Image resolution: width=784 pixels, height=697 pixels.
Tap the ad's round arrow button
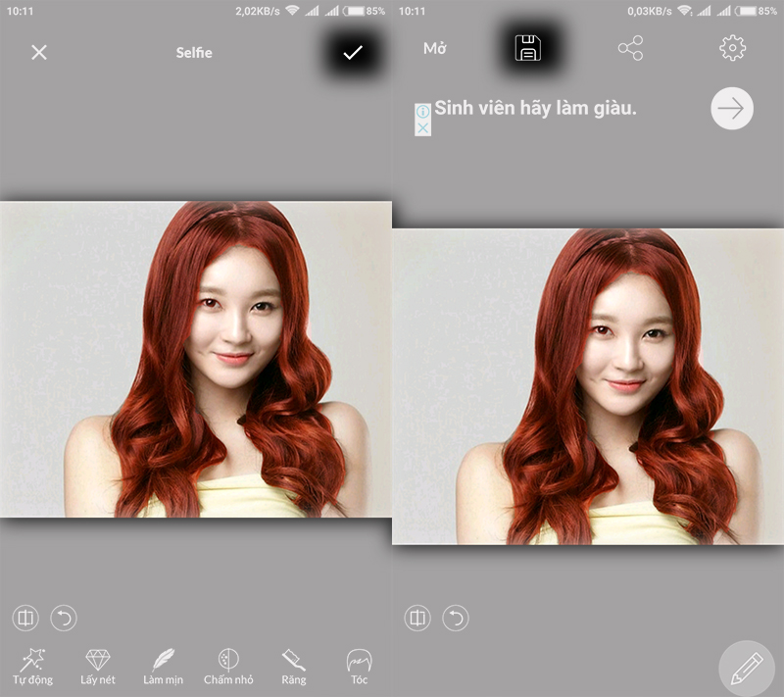click(732, 109)
